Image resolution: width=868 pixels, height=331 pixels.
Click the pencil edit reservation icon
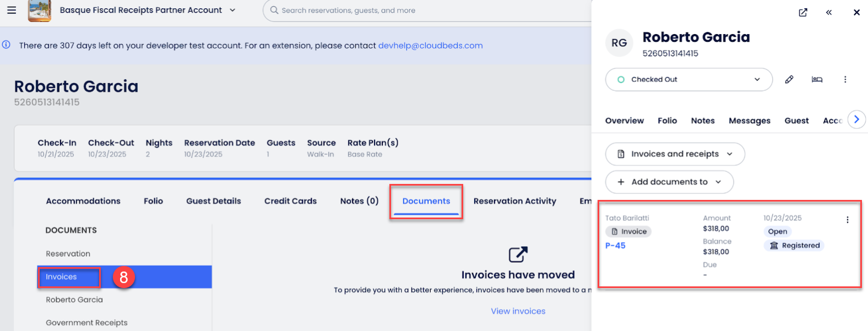coord(789,79)
